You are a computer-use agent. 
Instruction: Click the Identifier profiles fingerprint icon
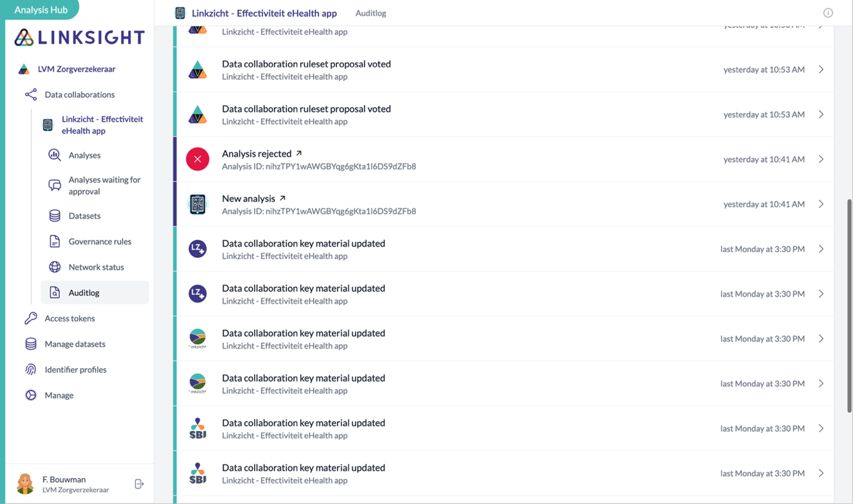click(x=31, y=370)
